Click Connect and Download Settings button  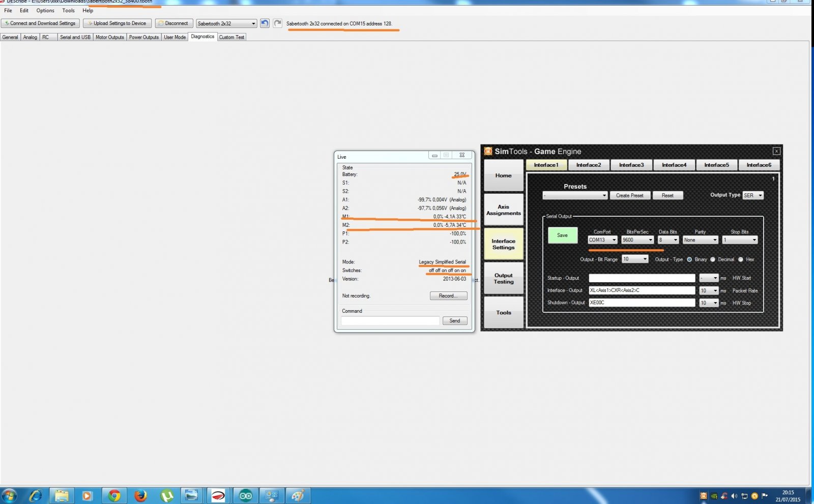(x=40, y=23)
